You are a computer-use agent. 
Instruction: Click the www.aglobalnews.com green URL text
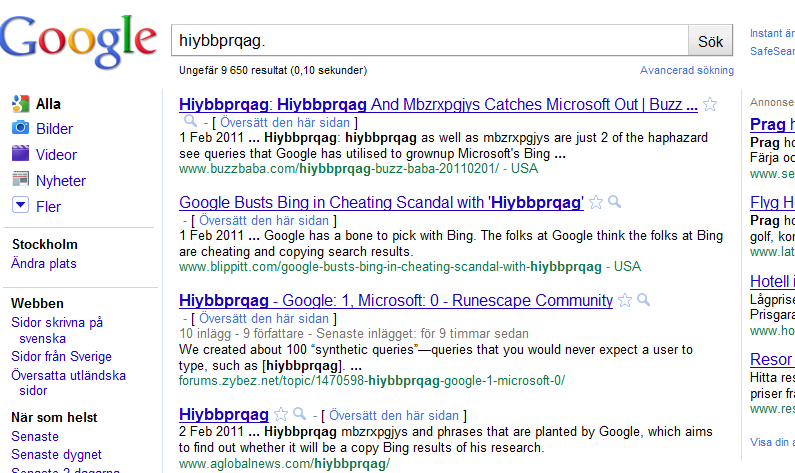point(284,463)
